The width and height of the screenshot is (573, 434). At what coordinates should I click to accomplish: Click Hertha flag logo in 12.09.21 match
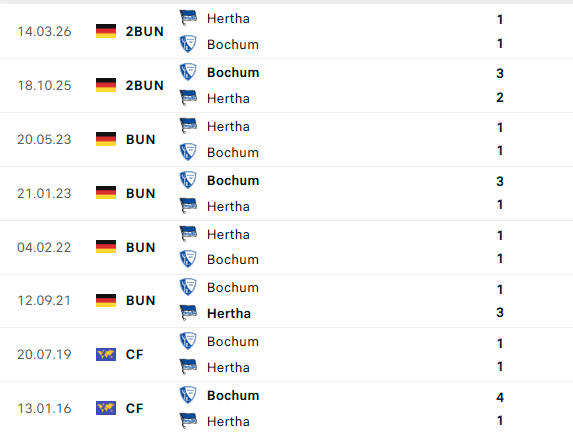188,313
